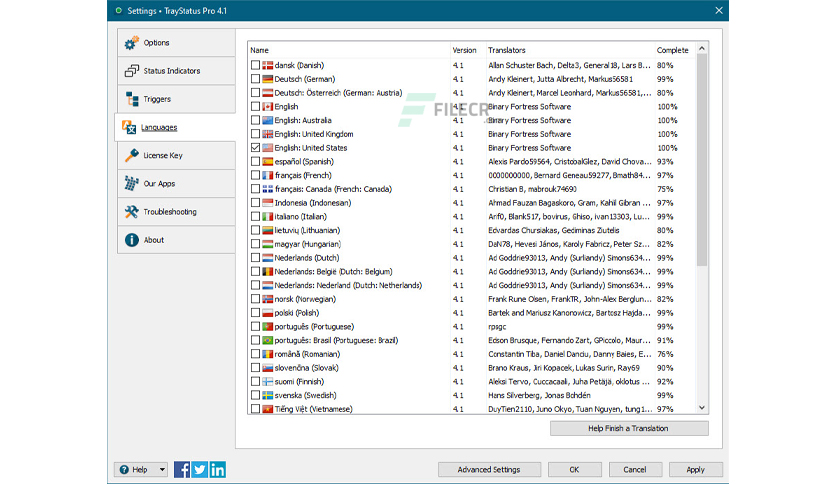Check the magyar (Hungarian) checkbox
Screen dimensions: 836x484
pos(255,244)
